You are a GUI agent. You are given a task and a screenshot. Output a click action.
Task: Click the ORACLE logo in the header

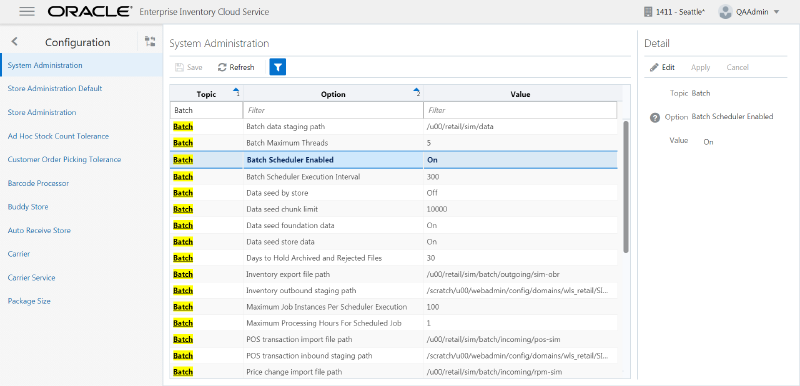[90, 12]
